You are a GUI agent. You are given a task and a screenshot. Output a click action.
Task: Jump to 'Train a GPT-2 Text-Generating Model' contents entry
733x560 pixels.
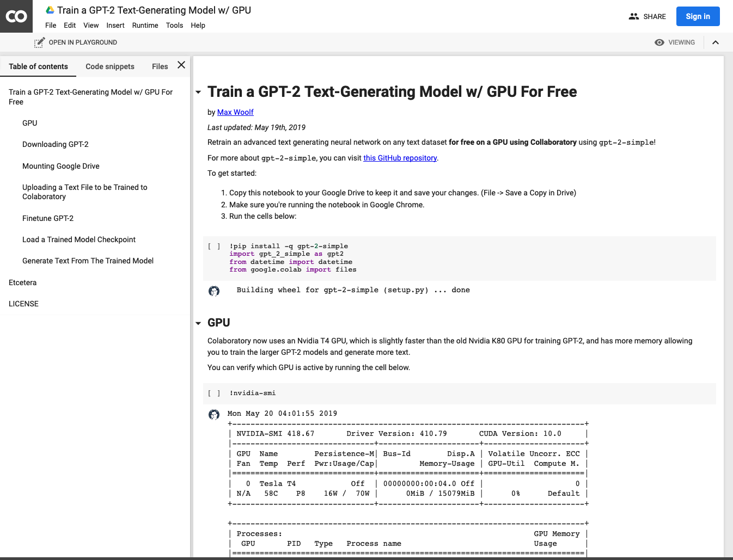[x=90, y=97]
